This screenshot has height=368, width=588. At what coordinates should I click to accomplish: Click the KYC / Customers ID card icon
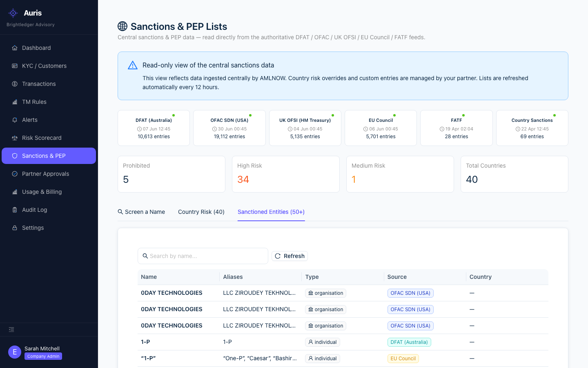(15, 66)
